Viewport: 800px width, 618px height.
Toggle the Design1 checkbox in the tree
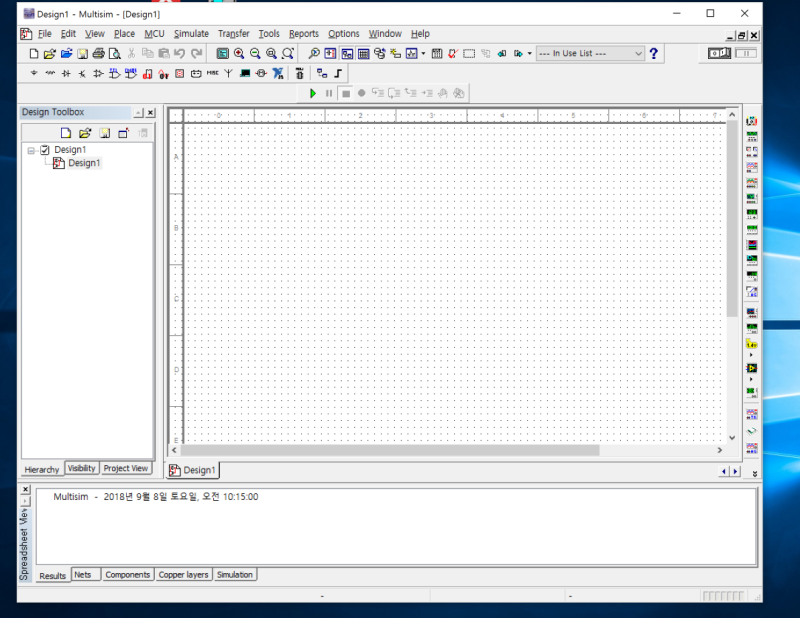[x=45, y=150]
